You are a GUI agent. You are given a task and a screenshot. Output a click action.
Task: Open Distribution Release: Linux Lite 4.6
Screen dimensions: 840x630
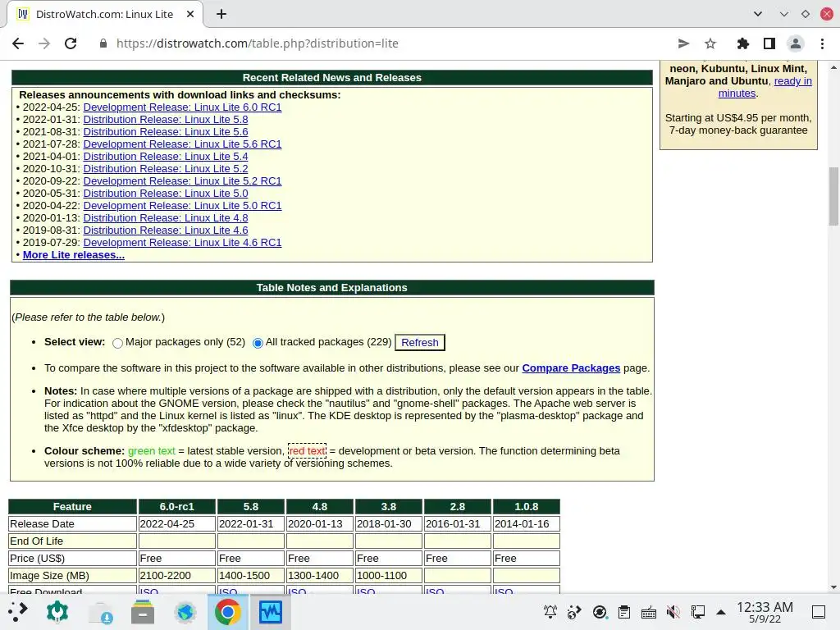click(166, 231)
